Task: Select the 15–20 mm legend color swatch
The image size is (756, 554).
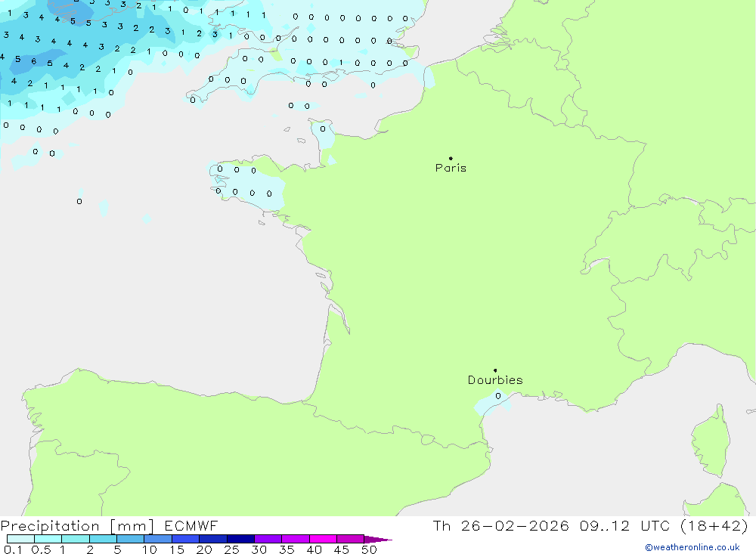Action: (186, 539)
